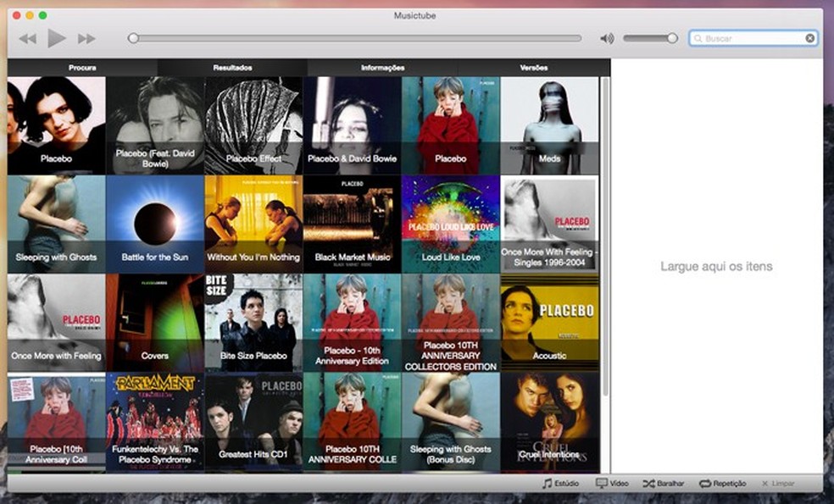Open Funkentelechy Vs. The Placebo Syndrome
This screenshot has height=504, width=834.
tap(155, 422)
